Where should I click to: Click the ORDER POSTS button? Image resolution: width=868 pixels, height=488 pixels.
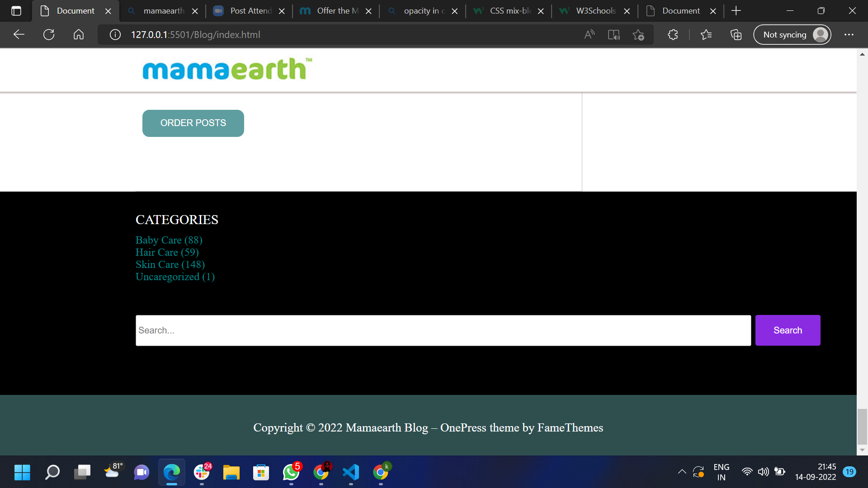(x=193, y=123)
